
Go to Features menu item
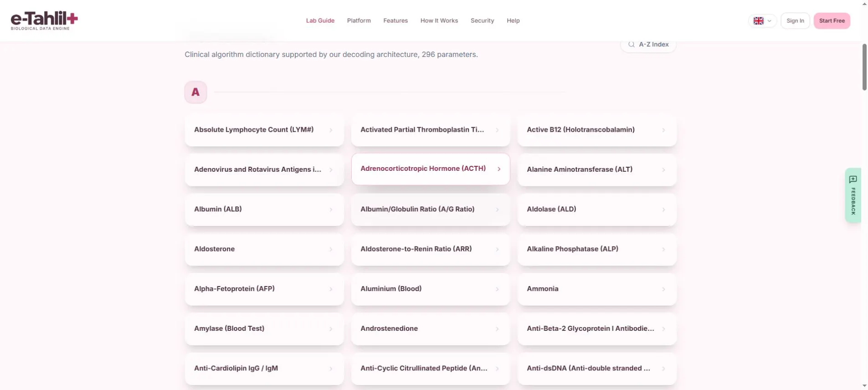[395, 21]
